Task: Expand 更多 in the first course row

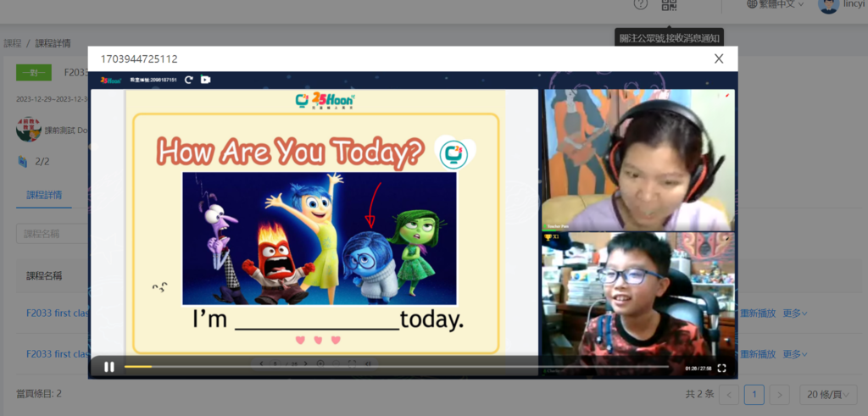Action: 795,313
